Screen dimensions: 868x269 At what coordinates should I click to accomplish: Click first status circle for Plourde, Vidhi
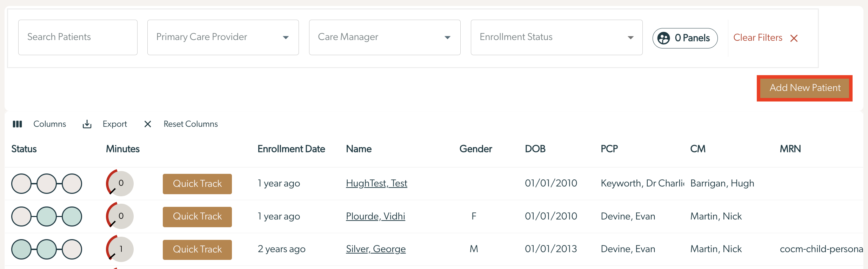click(x=21, y=216)
